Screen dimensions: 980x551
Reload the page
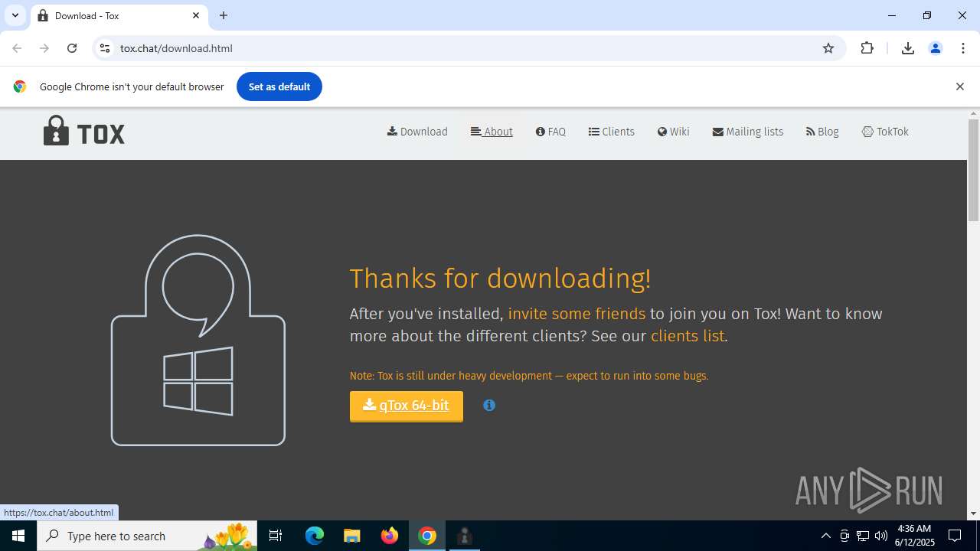tap(72, 48)
